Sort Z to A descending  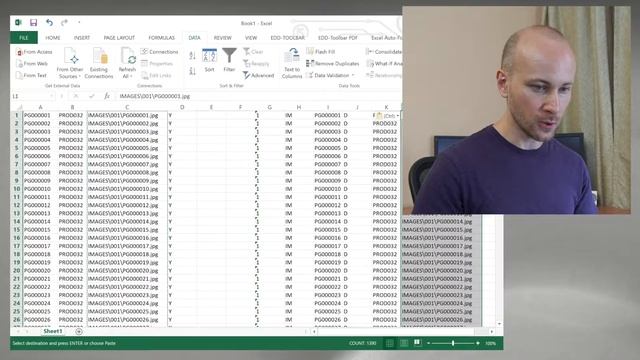192,71
